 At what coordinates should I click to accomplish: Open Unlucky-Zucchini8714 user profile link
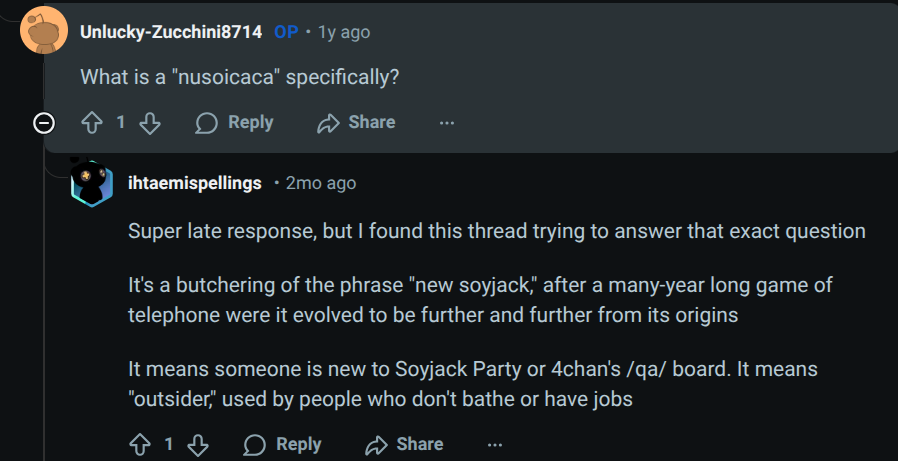(170, 32)
